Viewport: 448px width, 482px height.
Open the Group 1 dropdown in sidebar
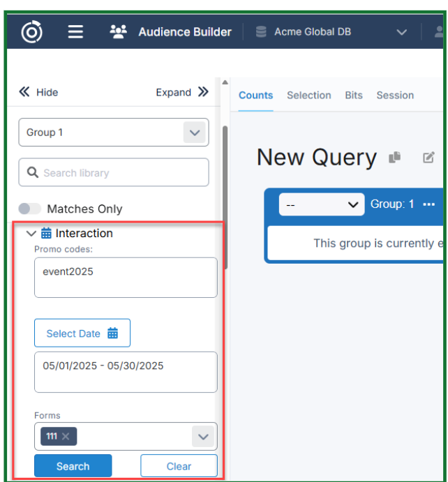tap(195, 133)
